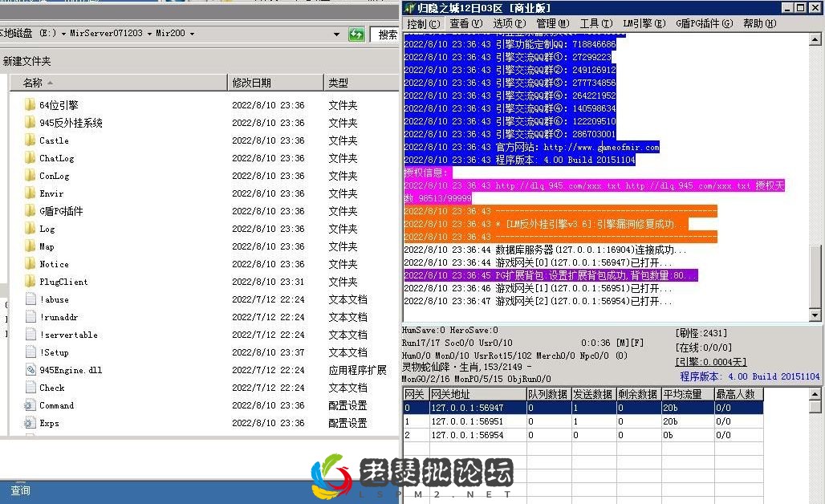This screenshot has height=504, width=825.
Task: Select the Command config file icon
Action: 28,405
